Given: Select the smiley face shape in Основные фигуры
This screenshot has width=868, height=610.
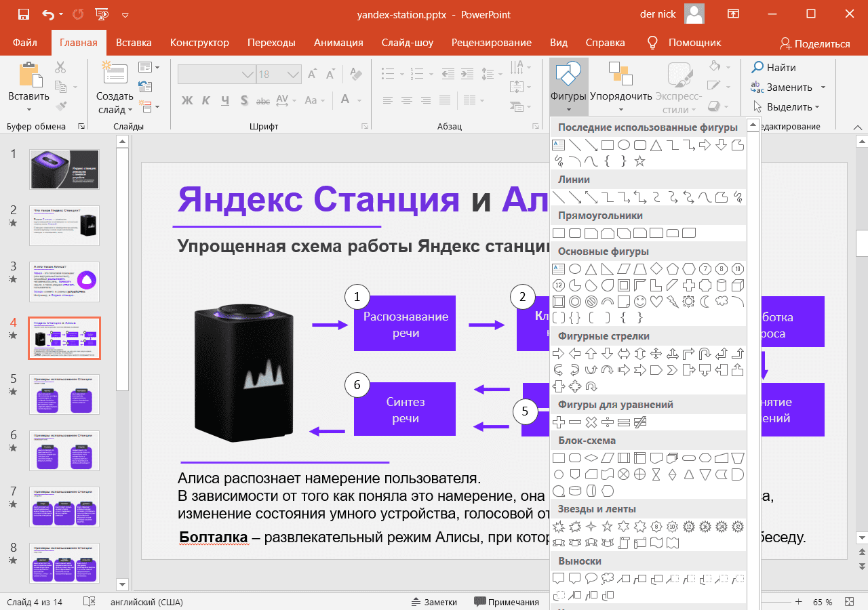Looking at the screenshot, I should (640, 302).
